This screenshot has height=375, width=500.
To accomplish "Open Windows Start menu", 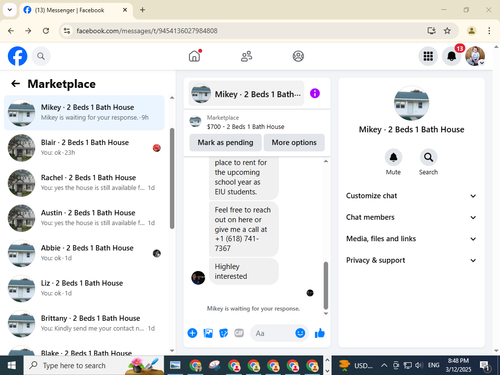I will 12,365.
